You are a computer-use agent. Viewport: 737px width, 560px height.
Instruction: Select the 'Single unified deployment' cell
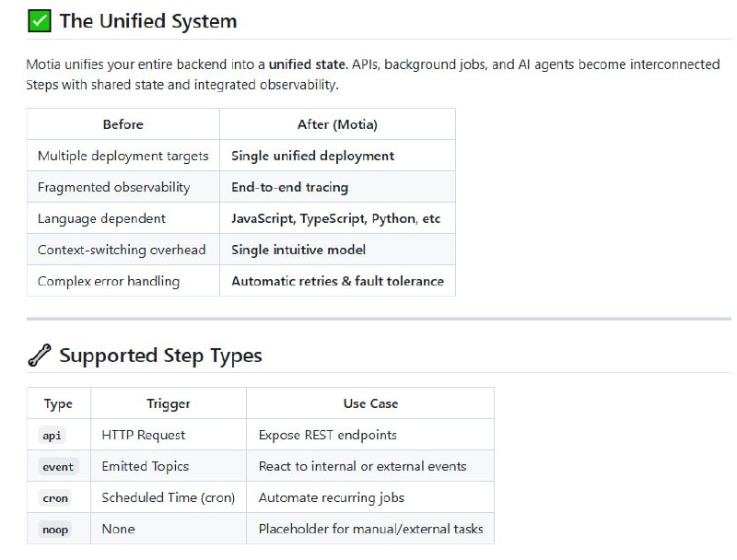pos(312,156)
